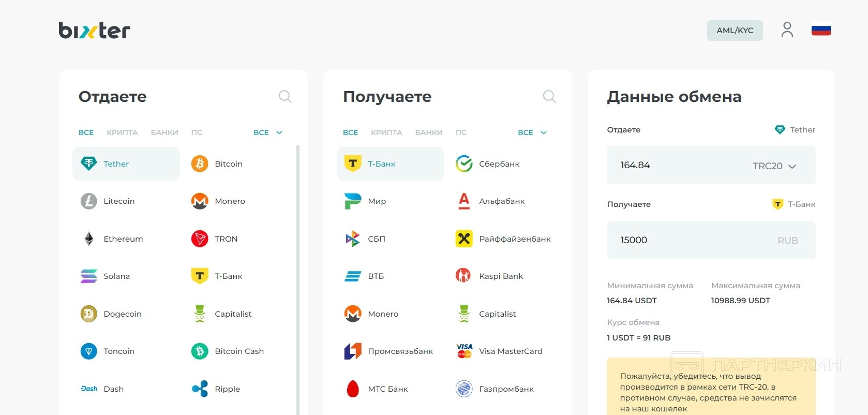Select БАНКИ tab in Получаете panel
The width and height of the screenshot is (868, 415).
pyautogui.click(x=429, y=132)
